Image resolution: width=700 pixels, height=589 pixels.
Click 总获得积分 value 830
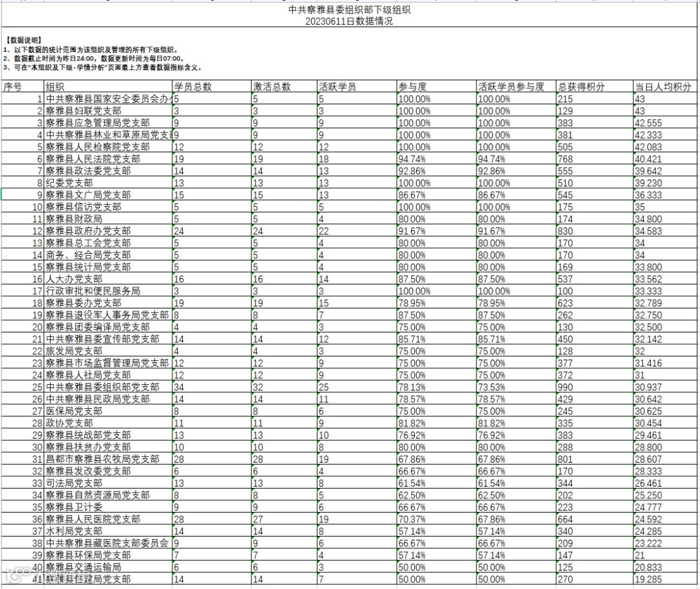tap(594, 231)
